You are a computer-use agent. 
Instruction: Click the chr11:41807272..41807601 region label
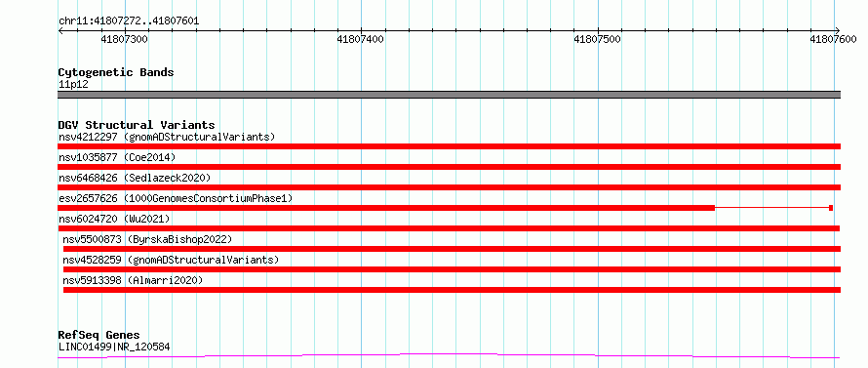coord(129,21)
